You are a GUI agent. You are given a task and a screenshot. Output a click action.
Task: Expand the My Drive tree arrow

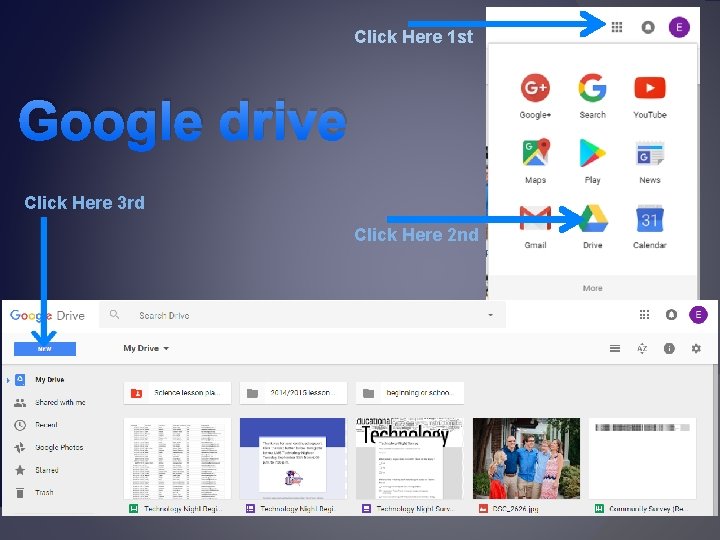(x=8, y=380)
